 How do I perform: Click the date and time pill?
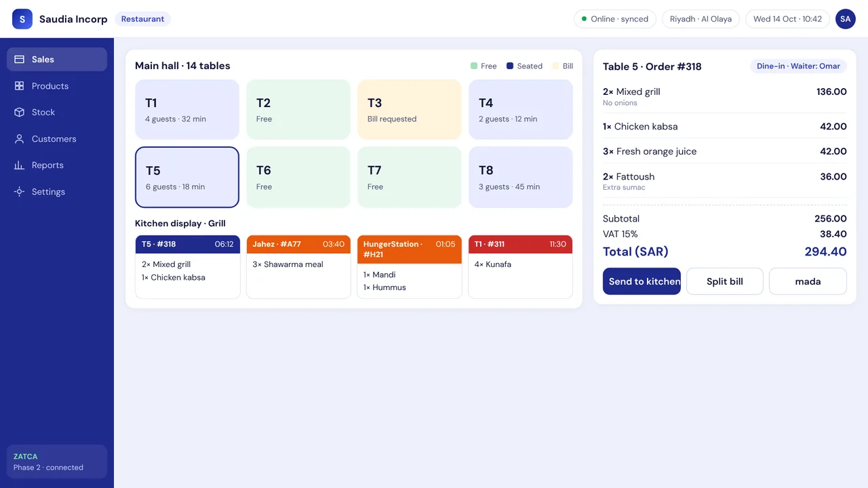[x=787, y=19]
